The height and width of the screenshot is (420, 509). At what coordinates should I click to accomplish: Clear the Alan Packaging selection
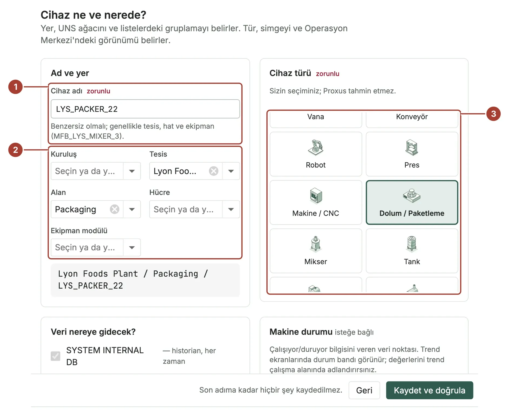(x=114, y=209)
